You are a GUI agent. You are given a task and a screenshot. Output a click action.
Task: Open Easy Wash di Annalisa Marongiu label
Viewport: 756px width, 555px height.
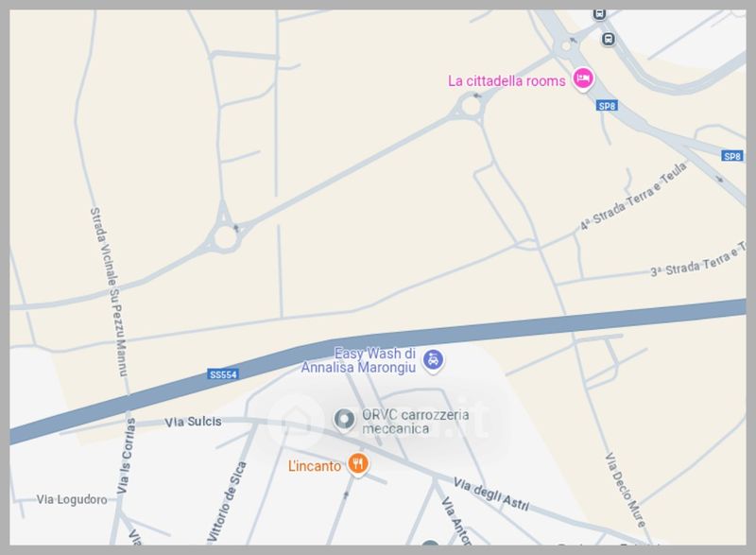tap(359, 360)
